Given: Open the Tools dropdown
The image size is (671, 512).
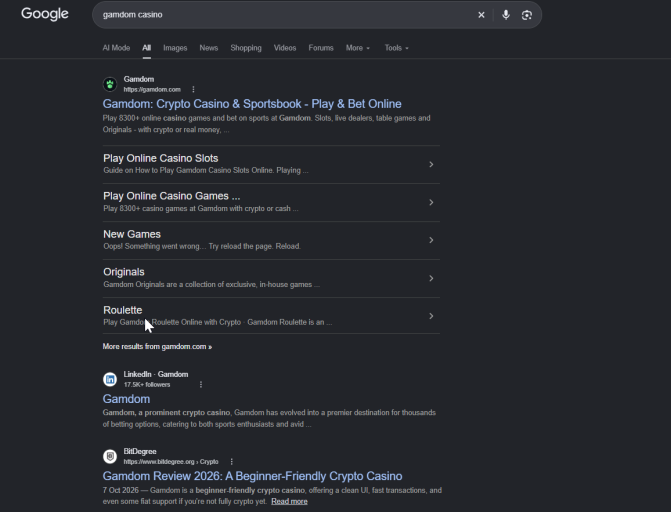Looking at the screenshot, I should pyautogui.click(x=397, y=48).
